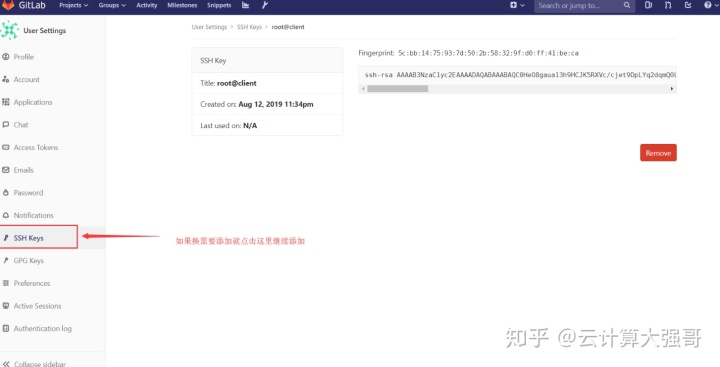This screenshot has height=367, width=720.
Task: Click the Authentication log icon
Action: click(x=6, y=328)
